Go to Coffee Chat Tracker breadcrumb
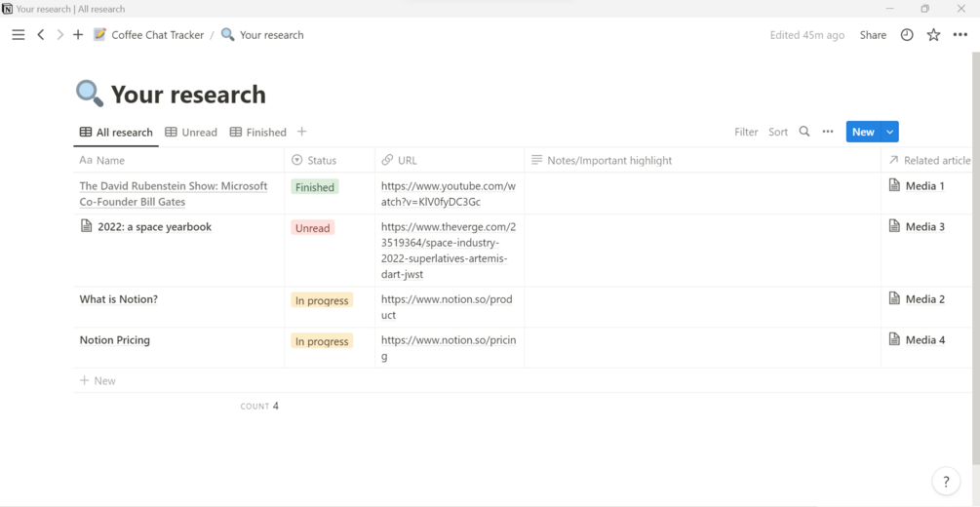The width and height of the screenshot is (980, 507). point(157,35)
